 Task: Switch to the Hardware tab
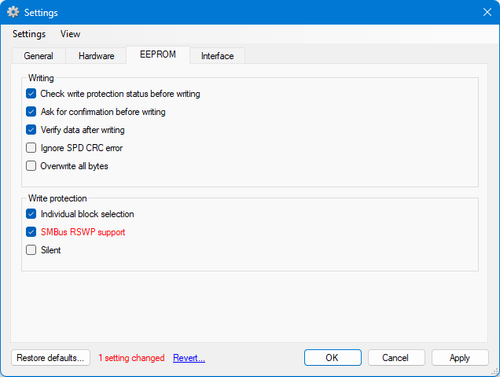pos(96,56)
